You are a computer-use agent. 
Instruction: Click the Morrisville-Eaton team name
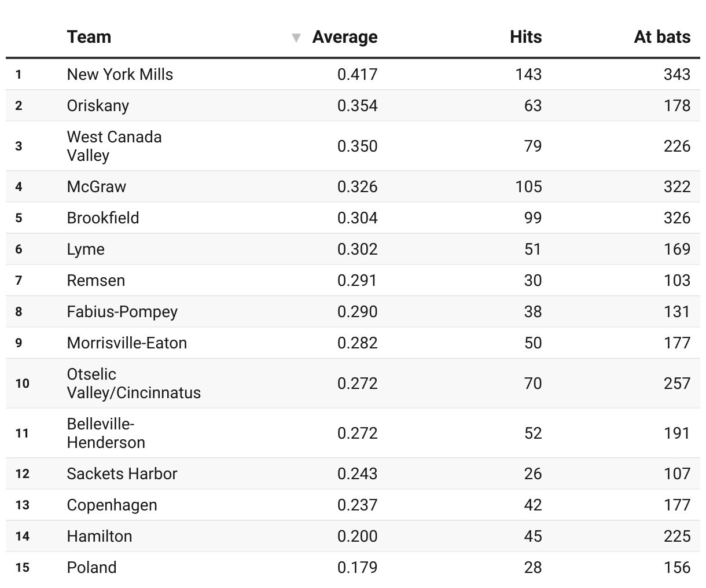pyautogui.click(x=127, y=343)
